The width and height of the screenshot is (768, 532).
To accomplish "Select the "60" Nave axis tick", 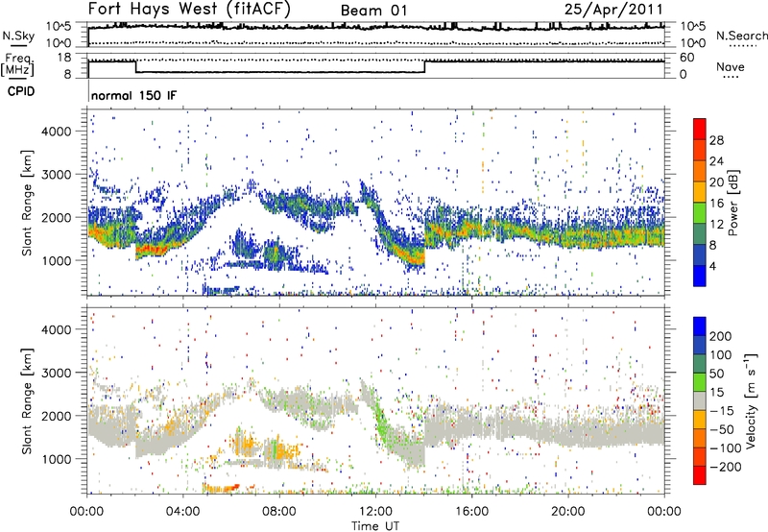I will pos(686,58).
